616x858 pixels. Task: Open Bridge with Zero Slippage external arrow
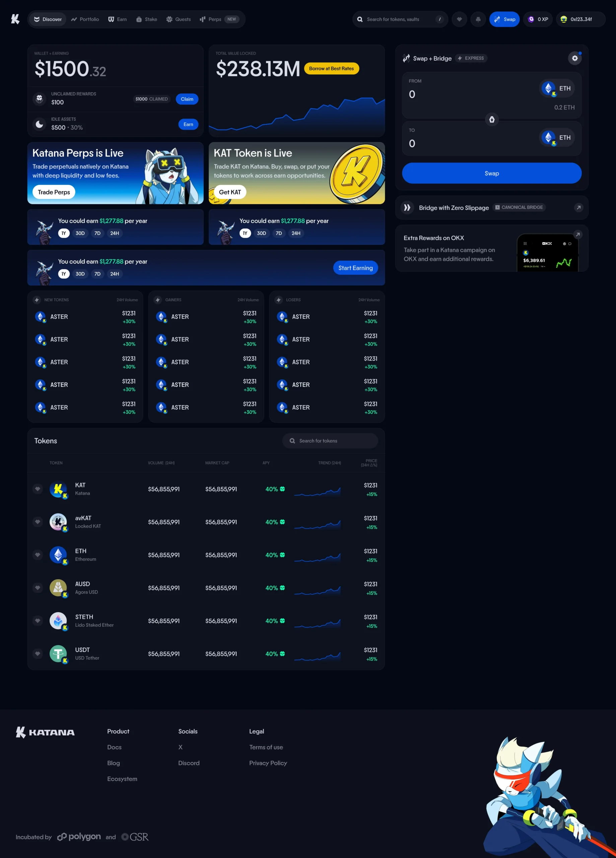pos(578,207)
